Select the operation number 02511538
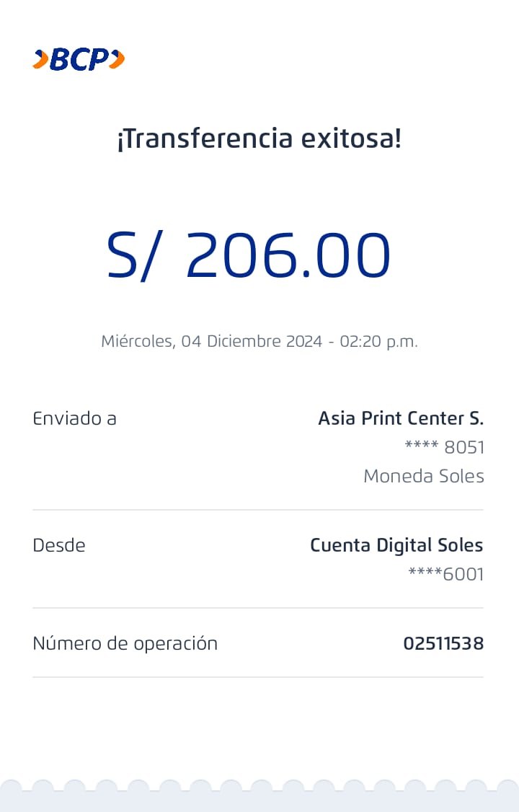Image resolution: width=519 pixels, height=812 pixels. point(443,643)
